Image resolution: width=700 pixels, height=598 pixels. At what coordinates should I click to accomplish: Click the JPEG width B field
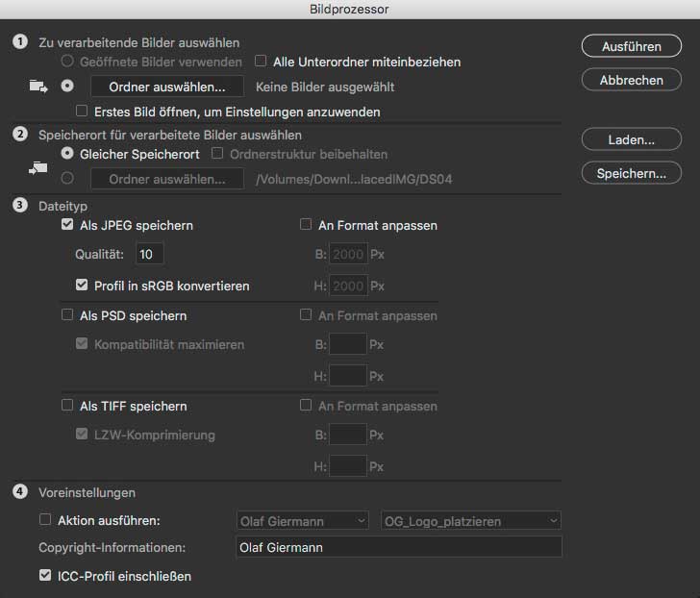tap(349, 254)
